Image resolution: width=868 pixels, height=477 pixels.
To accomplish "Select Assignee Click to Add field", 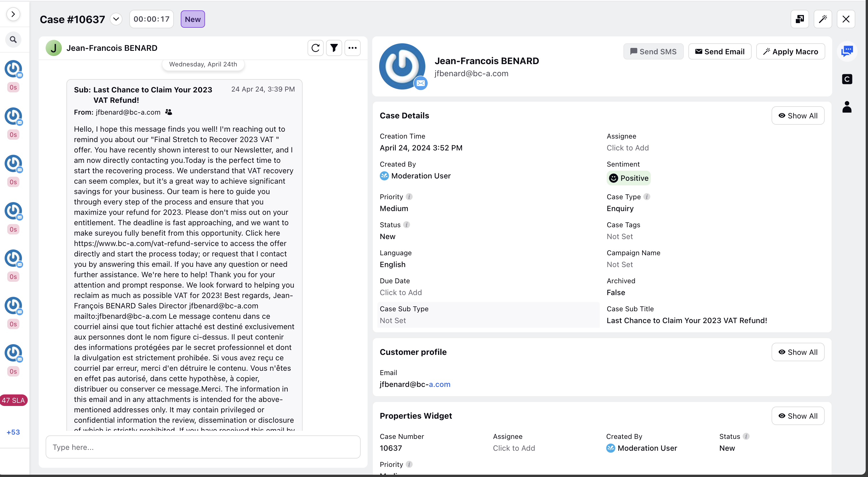I will pos(628,148).
